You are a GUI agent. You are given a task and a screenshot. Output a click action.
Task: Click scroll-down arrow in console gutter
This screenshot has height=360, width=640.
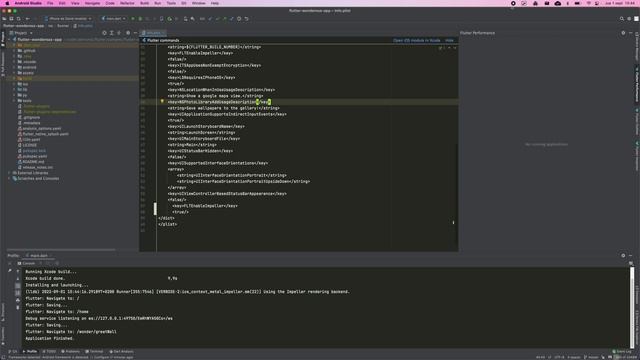tap(18, 278)
